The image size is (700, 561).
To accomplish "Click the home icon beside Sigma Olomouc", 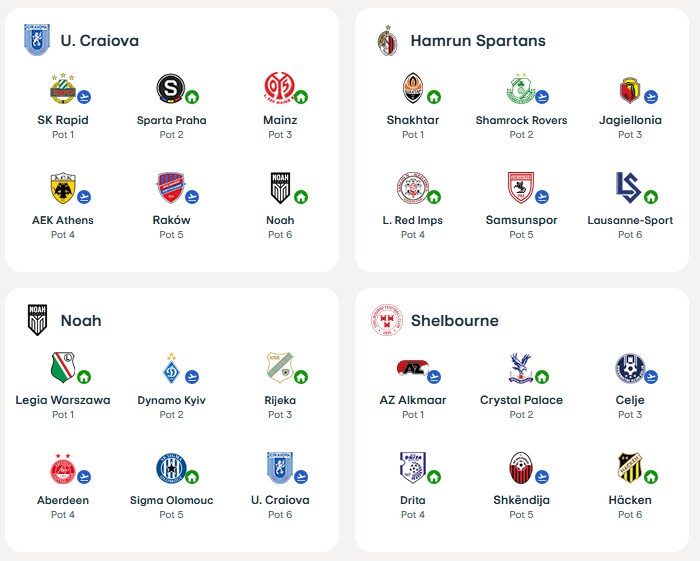I will (x=192, y=477).
